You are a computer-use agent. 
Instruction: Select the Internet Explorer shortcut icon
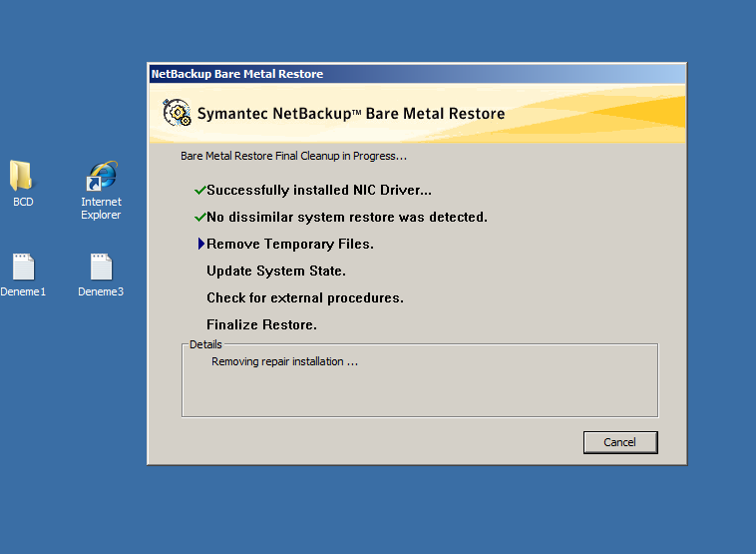pos(102,176)
